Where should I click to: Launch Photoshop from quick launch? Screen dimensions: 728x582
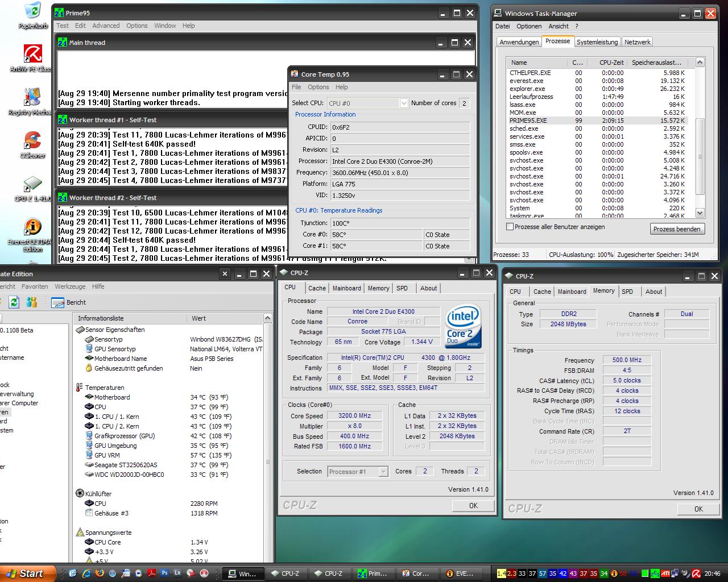pos(164,573)
